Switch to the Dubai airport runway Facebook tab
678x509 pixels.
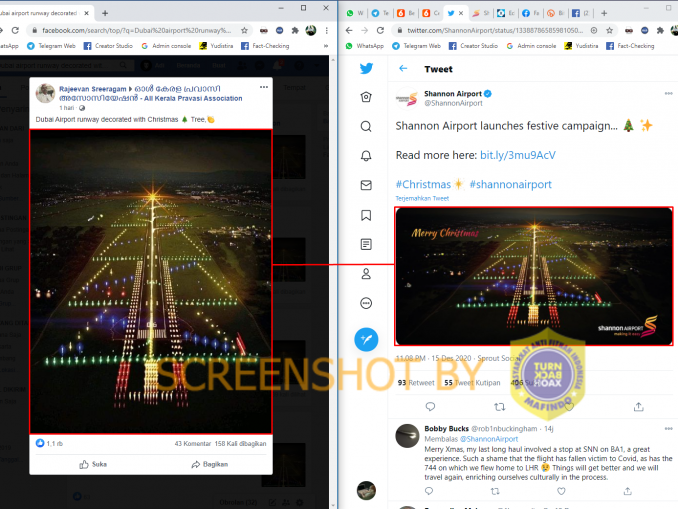(41, 13)
